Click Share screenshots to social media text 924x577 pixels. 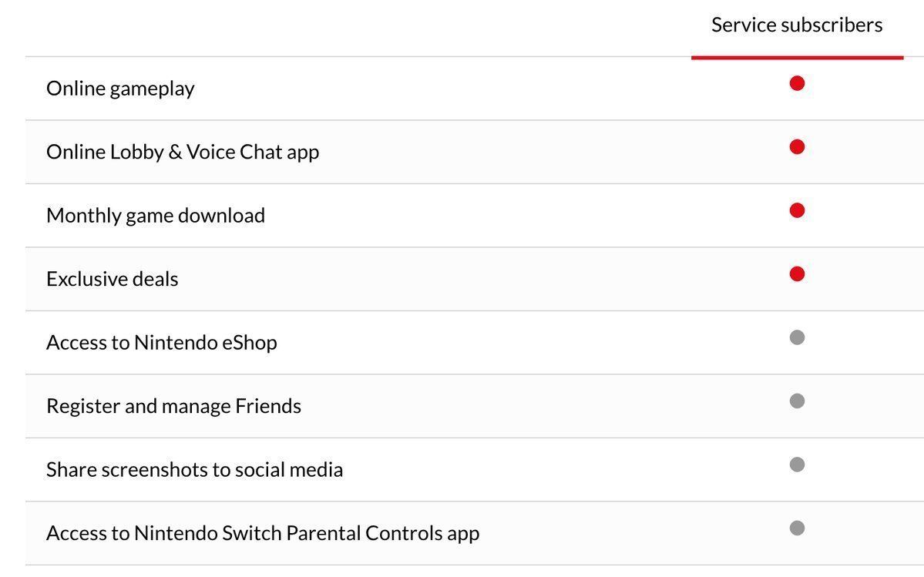coord(194,470)
